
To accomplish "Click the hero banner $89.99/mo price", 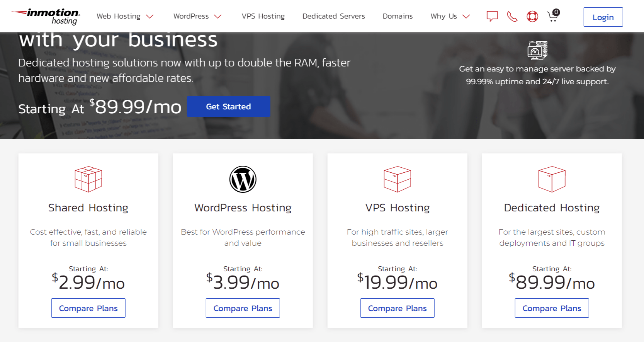I will click(136, 107).
